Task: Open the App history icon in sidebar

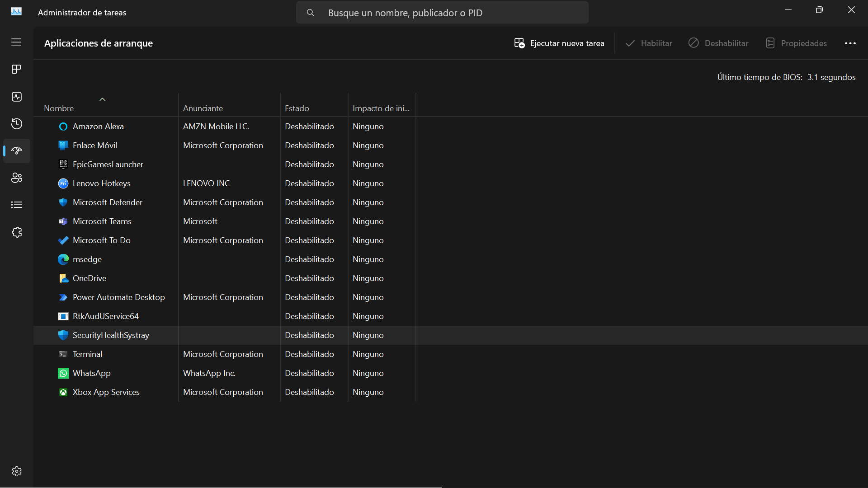Action: pyautogui.click(x=16, y=124)
